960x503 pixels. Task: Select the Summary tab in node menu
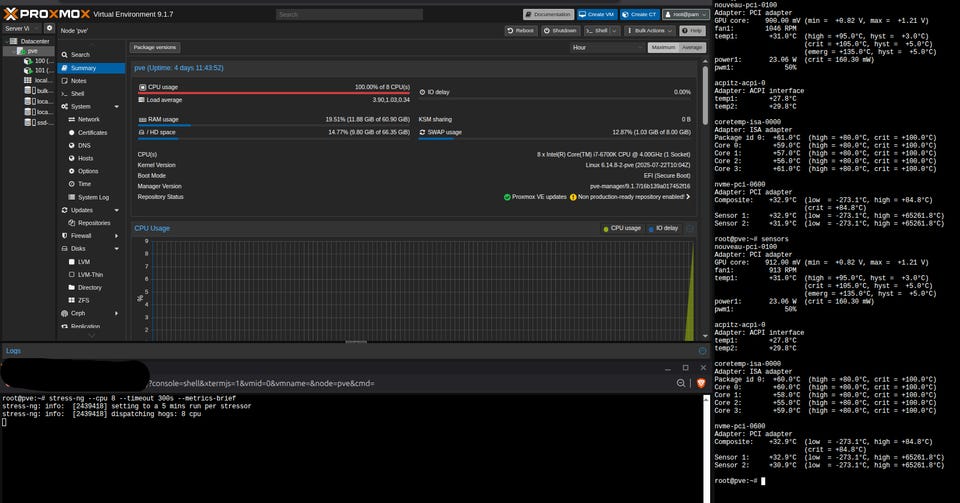(x=83, y=68)
